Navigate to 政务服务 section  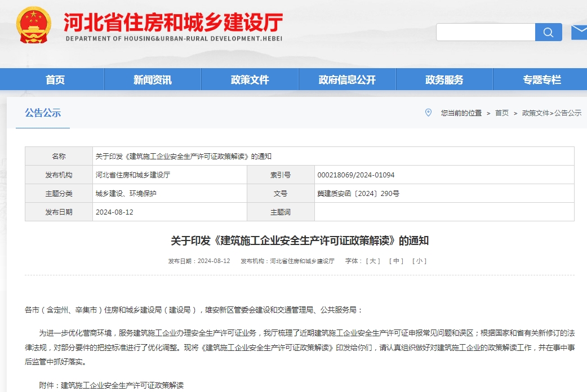[x=444, y=79]
